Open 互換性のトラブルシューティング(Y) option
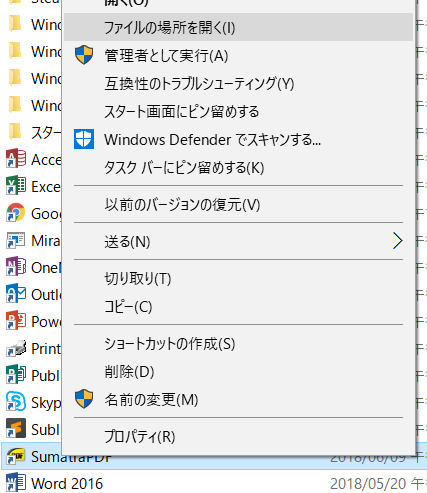The image size is (427, 493). click(238, 83)
